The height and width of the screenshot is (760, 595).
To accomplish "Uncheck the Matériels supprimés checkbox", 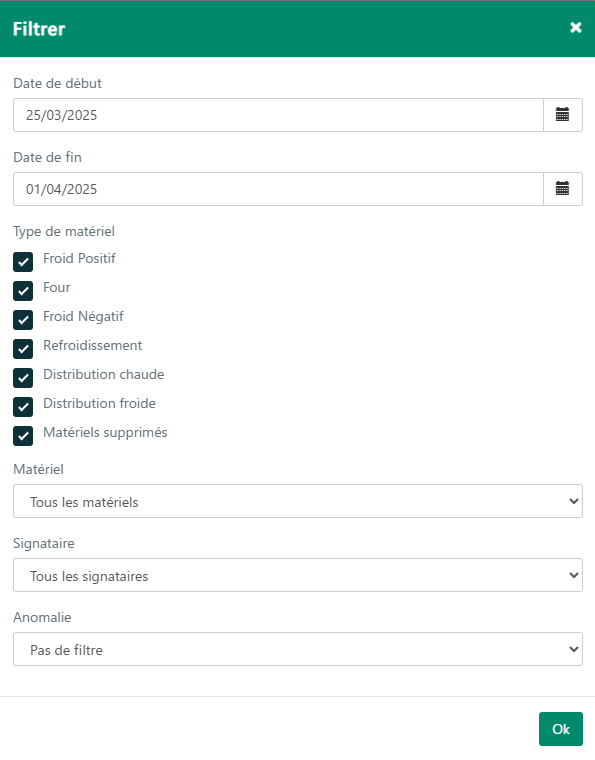I will click(x=23, y=436).
